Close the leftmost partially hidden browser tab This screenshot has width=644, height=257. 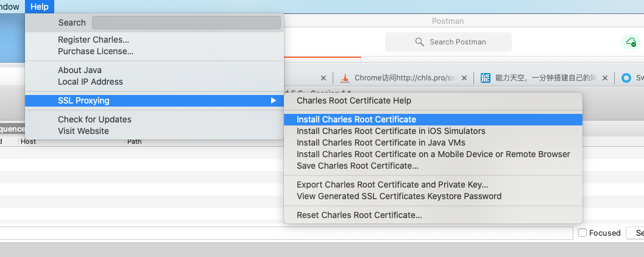324,78
